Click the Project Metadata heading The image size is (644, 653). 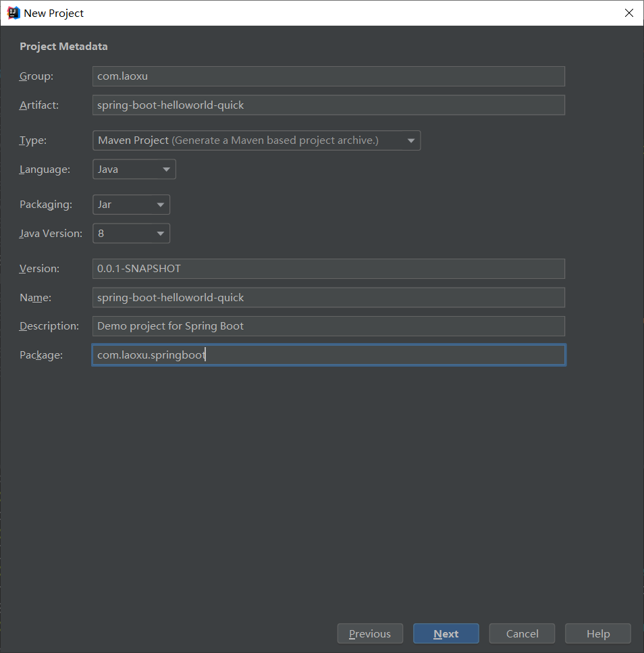63,46
